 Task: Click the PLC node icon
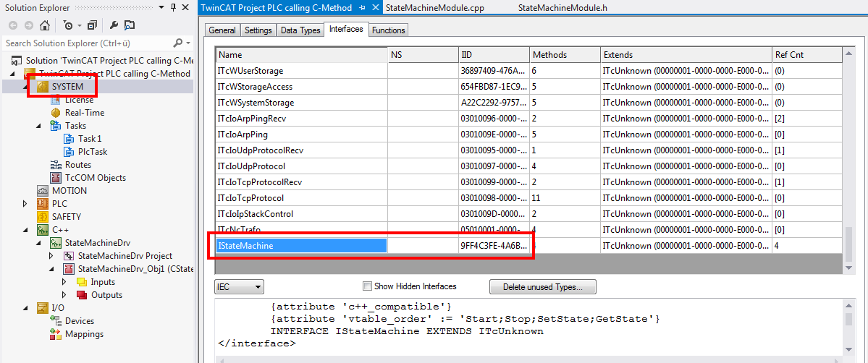[43, 204]
